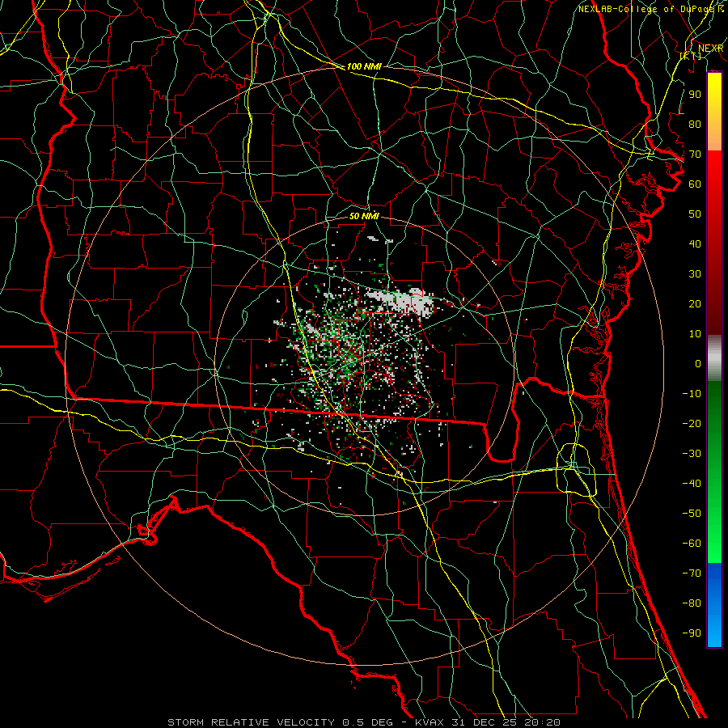Click the Storm Relative Velocity caption
The height and width of the screenshot is (728, 728).
363,722
